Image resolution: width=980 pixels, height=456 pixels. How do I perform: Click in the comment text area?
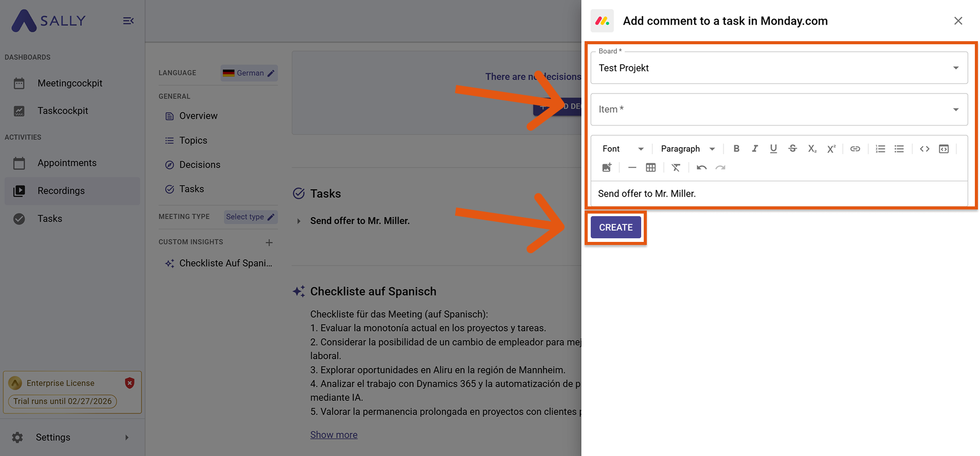778,194
